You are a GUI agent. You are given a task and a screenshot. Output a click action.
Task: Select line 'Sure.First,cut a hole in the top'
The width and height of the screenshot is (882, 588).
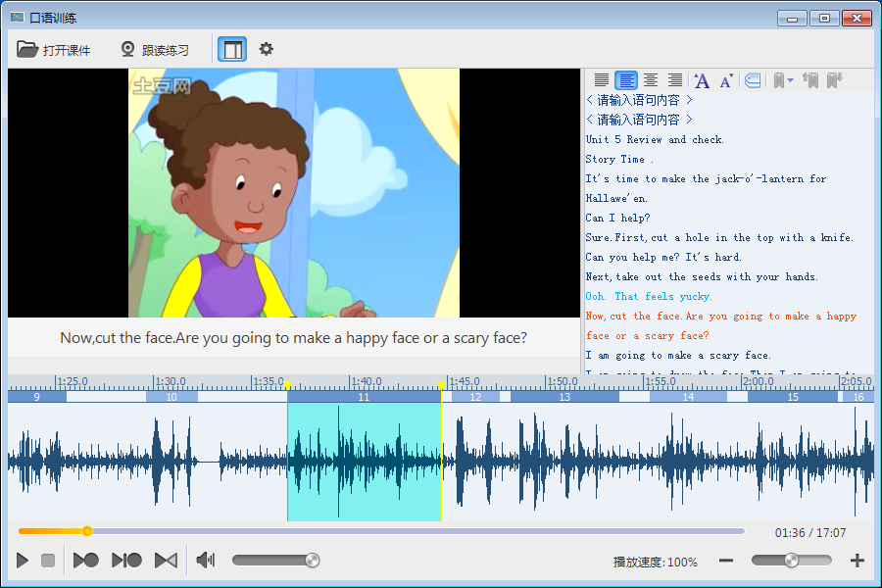pos(719,237)
